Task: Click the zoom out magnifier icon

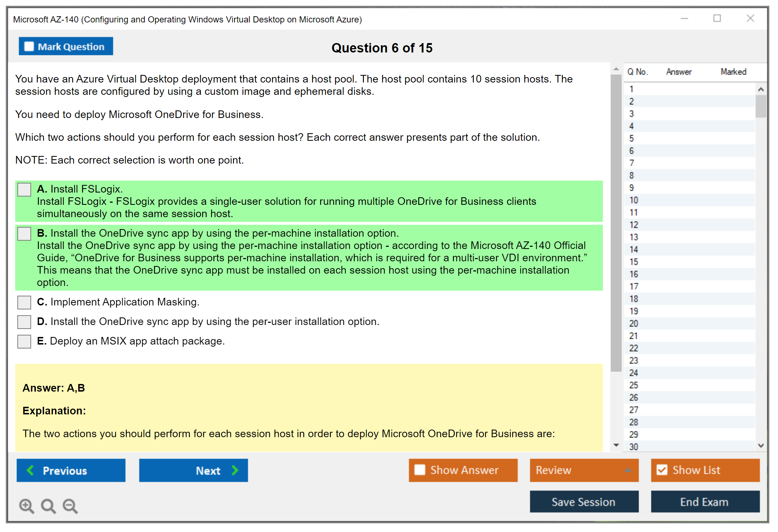Action: pyautogui.click(x=70, y=506)
